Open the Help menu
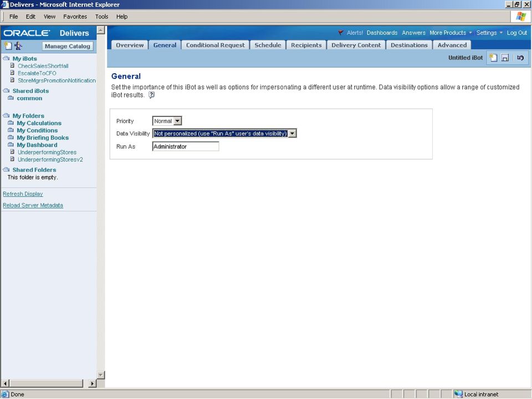Screen dimensions: 532x399 pyautogui.click(x=122, y=16)
